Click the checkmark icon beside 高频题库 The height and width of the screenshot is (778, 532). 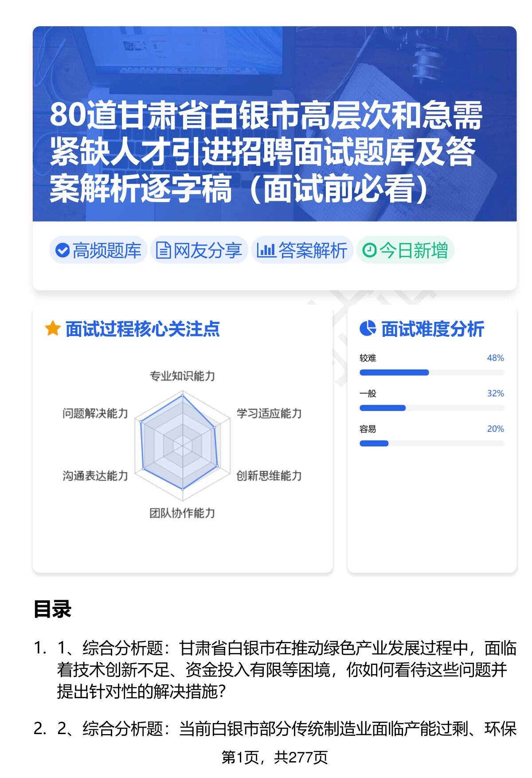coord(62,250)
